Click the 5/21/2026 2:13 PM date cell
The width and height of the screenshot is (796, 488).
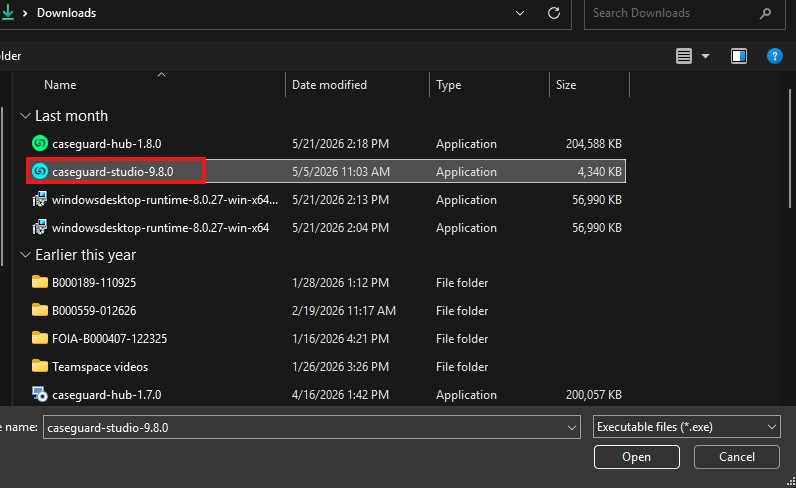340,200
